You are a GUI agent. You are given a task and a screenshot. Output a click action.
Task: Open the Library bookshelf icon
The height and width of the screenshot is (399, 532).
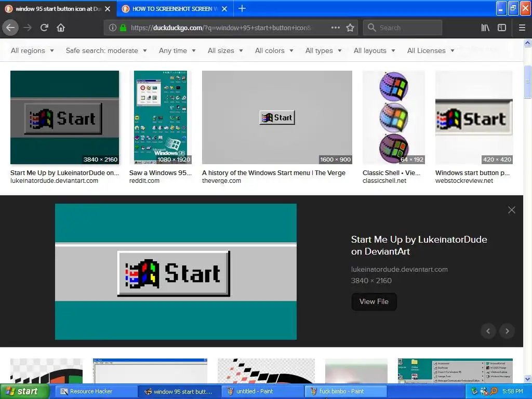click(x=485, y=28)
